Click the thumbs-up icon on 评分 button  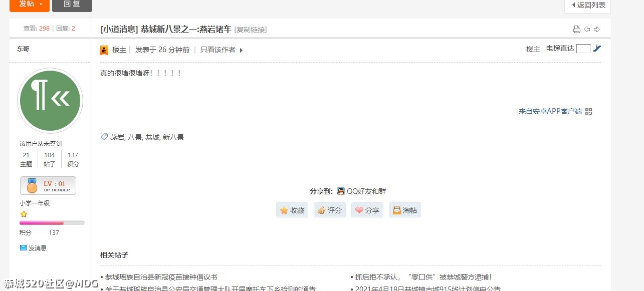coord(321,210)
